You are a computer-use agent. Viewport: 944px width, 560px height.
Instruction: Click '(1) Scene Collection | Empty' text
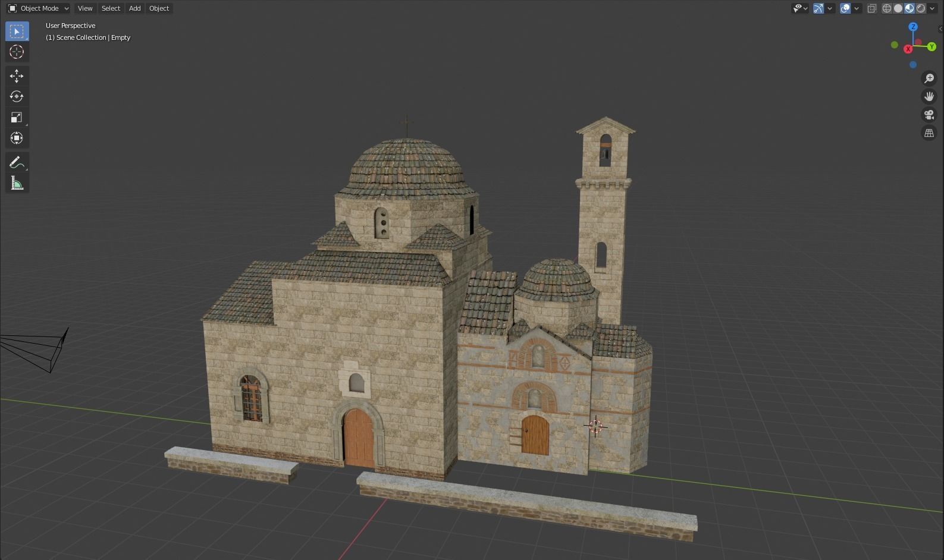tap(88, 37)
